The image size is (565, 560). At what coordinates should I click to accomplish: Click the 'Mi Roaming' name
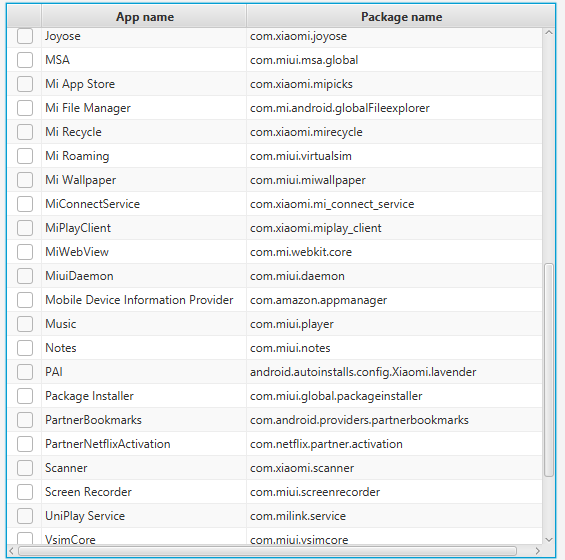click(77, 156)
